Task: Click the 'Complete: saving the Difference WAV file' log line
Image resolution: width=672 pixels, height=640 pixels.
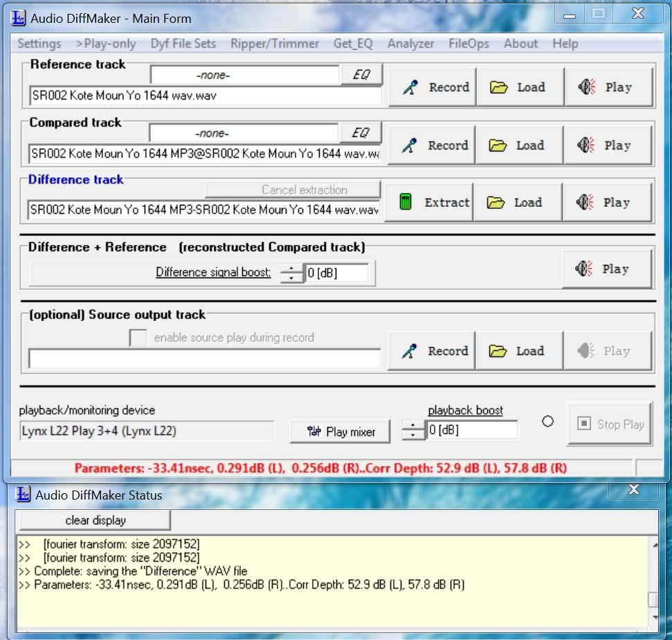Action: point(133,571)
